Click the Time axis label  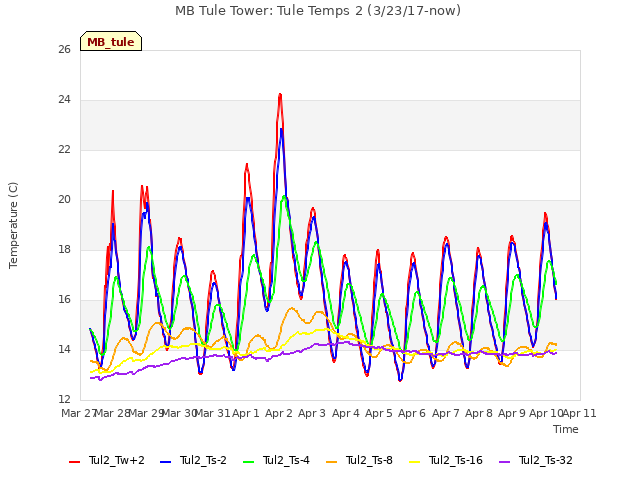click(566, 429)
